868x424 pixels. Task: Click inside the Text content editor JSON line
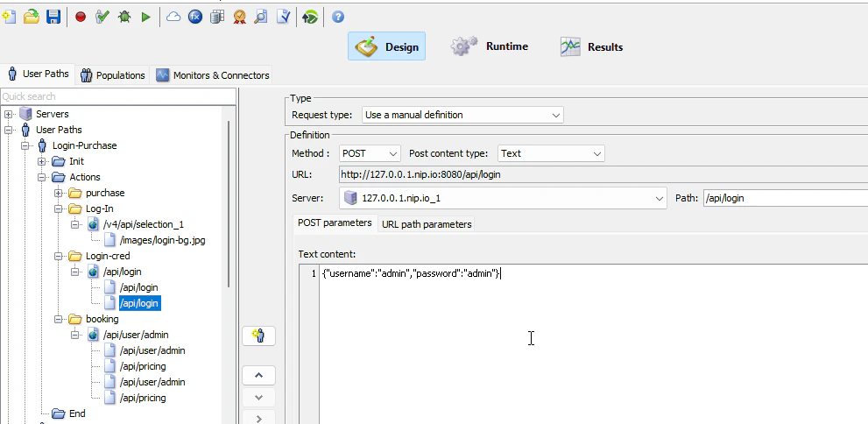(x=411, y=273)
